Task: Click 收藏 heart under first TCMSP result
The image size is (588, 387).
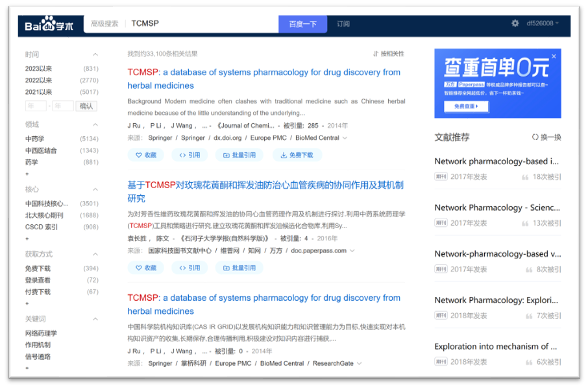Action: [146, 155]
